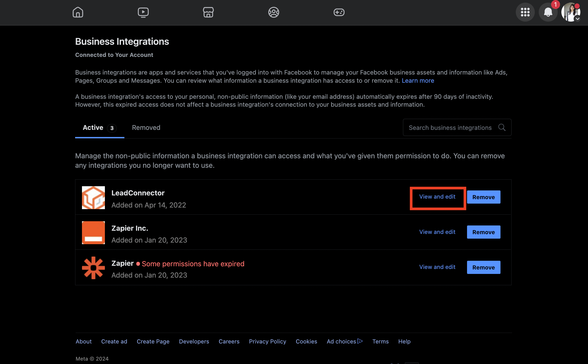Open Privacy Policy footer link
Image resolution: width=588 pixels, height=364 pixels.
point(268,341)
